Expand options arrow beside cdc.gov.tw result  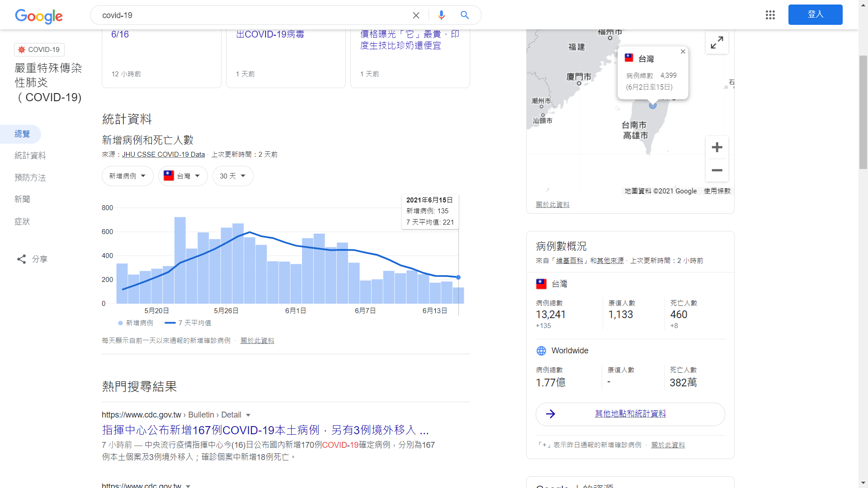click(x=248, y=415)
